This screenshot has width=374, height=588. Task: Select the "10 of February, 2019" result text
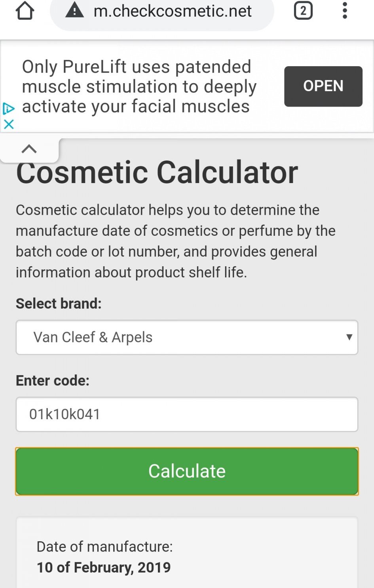coord(104,567)
